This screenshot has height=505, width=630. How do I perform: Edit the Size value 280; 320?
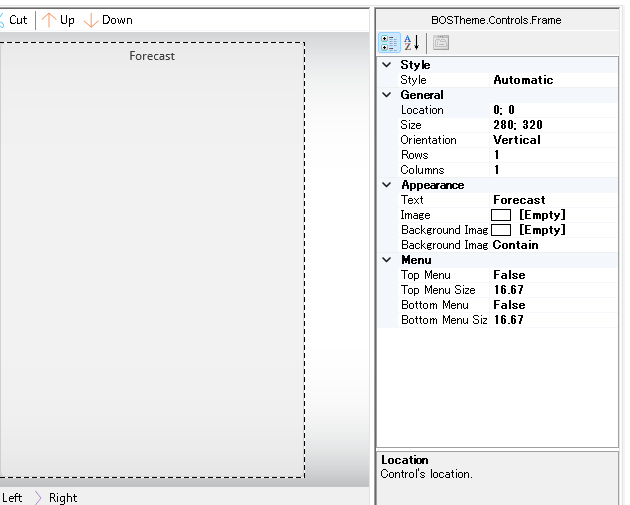click(553, 125)
